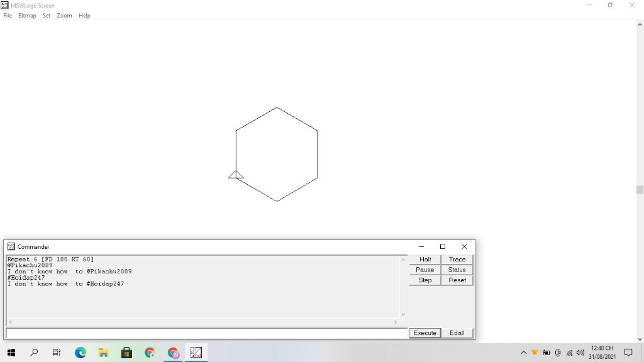Open the notification center

tap(628, 353)
